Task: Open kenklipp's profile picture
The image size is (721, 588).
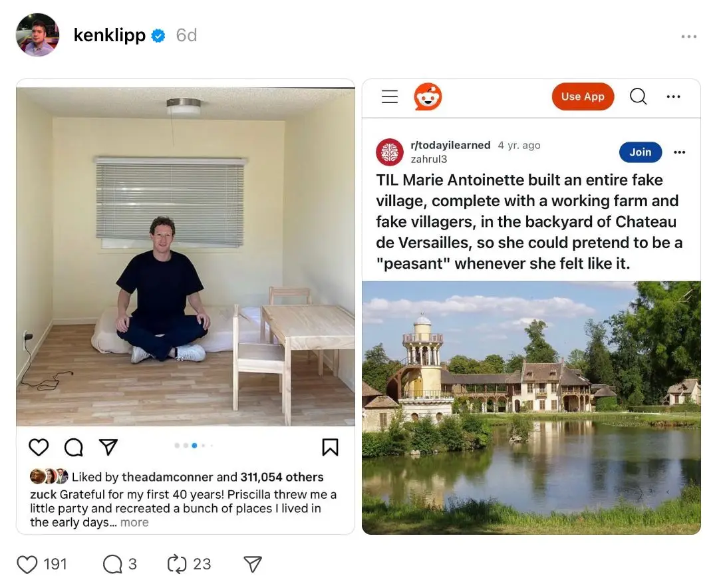Action: tap(37, 35)
